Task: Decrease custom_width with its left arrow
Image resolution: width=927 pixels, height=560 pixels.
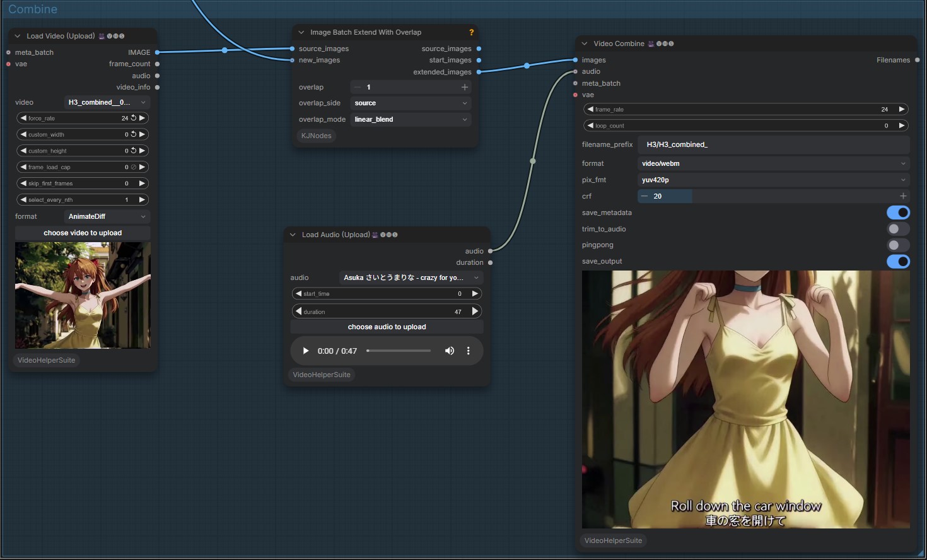Action: pos(23,134)
